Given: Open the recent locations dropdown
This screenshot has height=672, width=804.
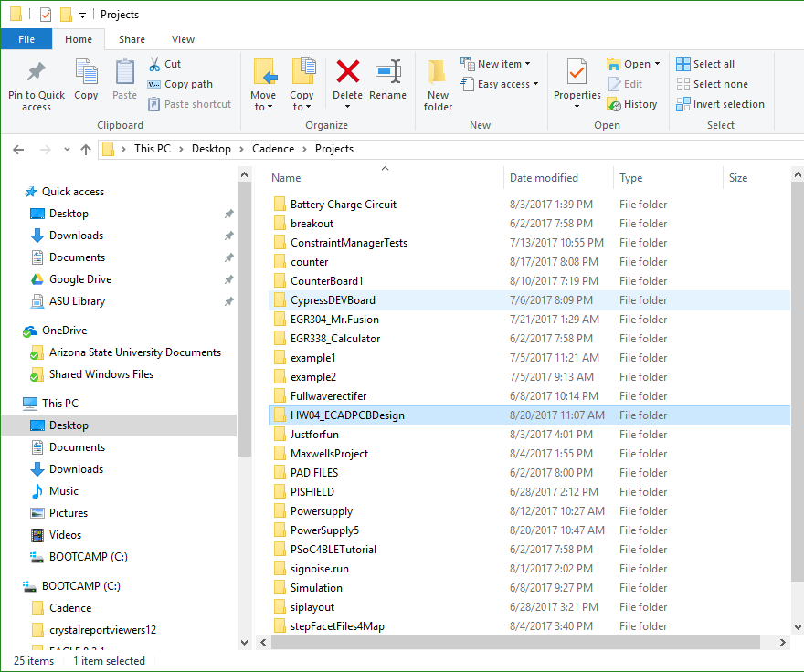Looking at the screenshot, I should [67, 149].
